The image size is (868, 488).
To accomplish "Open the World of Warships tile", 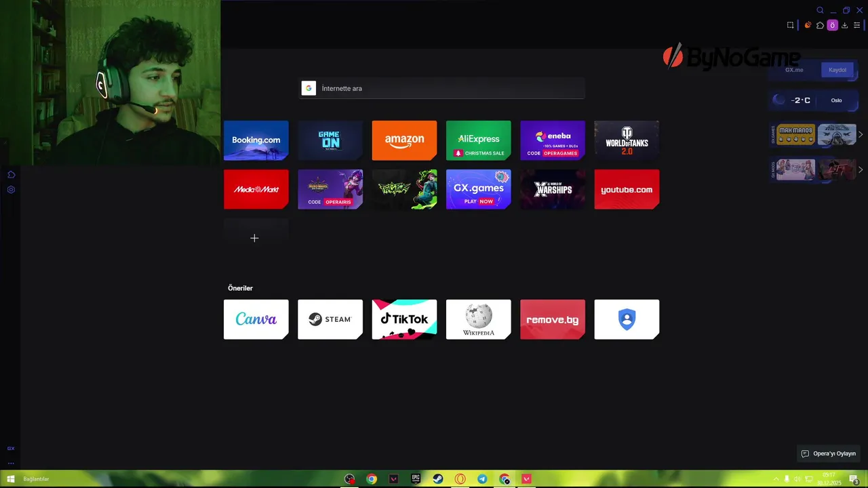I will tap(552, 189).
